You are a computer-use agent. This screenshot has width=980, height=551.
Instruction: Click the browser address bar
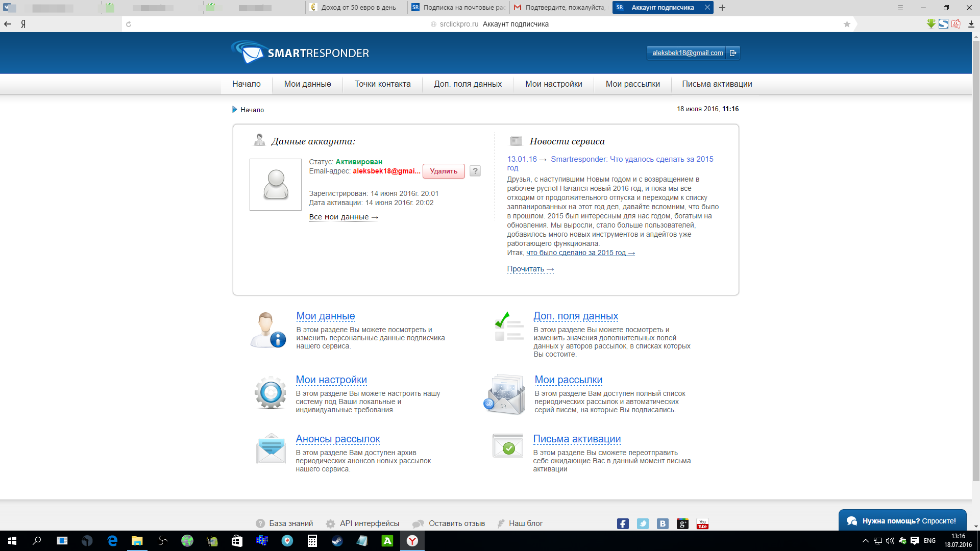(x=490, y=24)
